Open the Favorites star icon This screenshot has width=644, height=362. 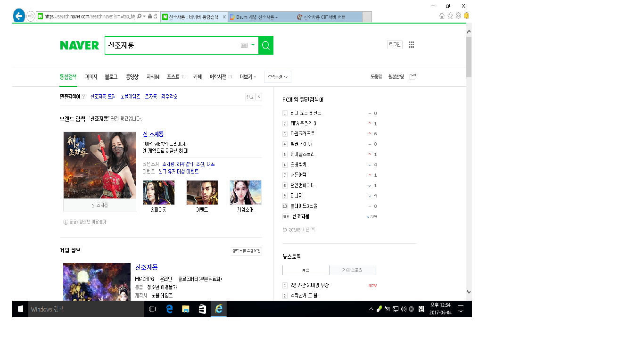[x=450, y=16]
